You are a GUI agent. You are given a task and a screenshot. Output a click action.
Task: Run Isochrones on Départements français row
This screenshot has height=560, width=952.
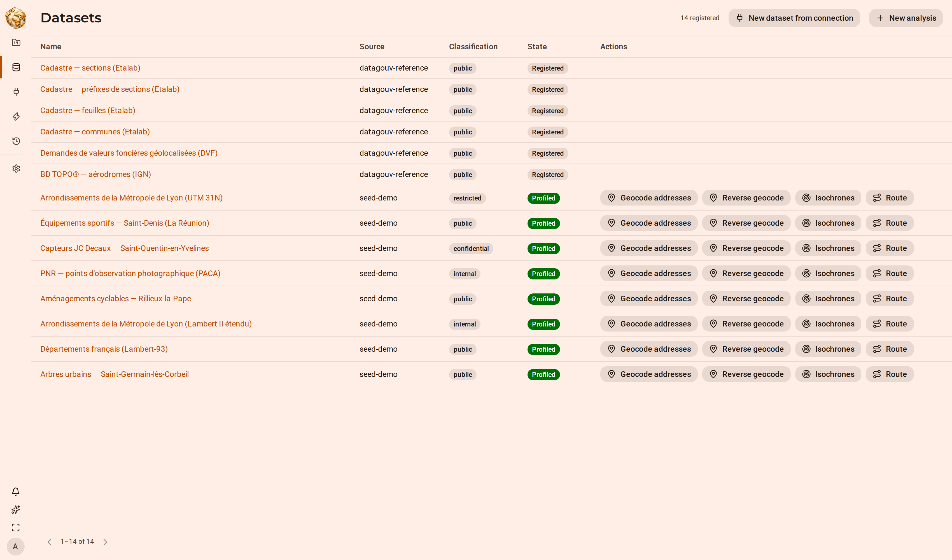(828, 349)
